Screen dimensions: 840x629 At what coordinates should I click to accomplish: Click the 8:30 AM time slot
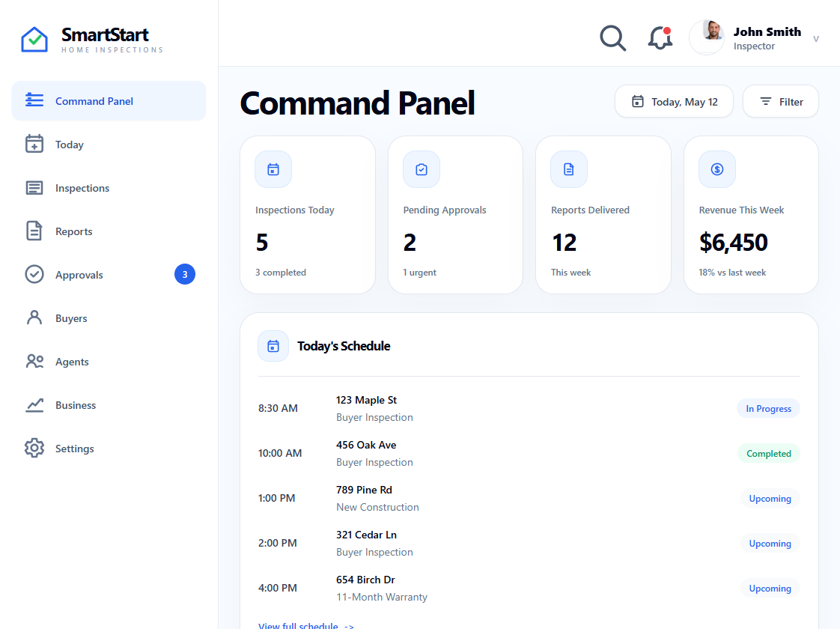pyautogui.click(x=278, y=408)
